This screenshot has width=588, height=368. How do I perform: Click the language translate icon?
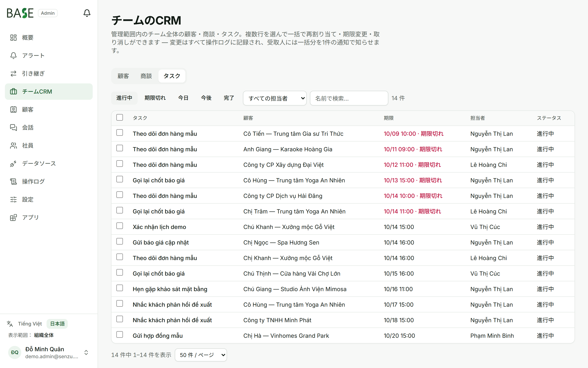pos(10,324)
